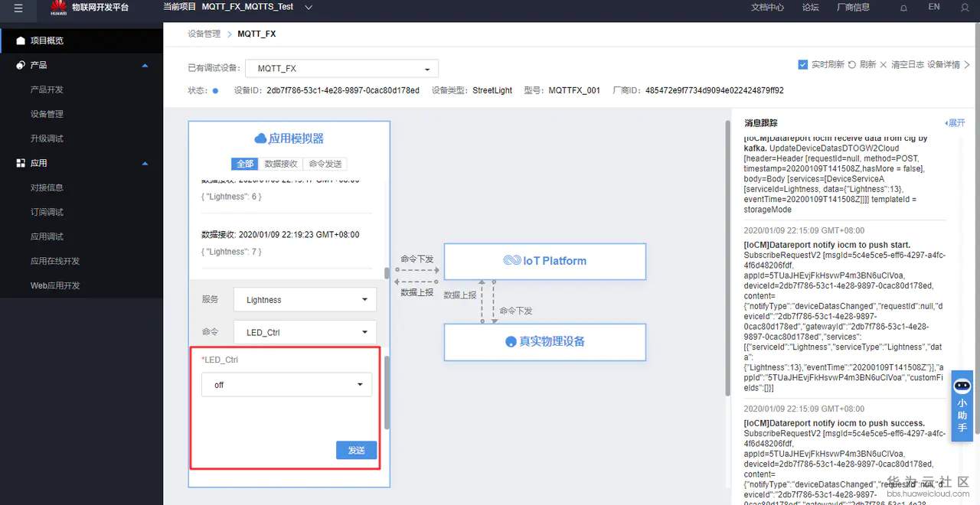980x505 pixels.
Task: Click the 2020/01/09 22:19:23 data receive entry
Action: click(280, 235)
